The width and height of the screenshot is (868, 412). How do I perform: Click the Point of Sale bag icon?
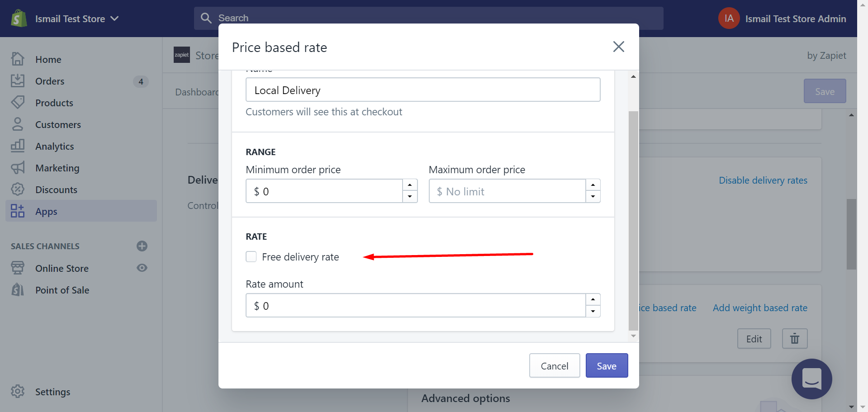click(x=18, y=289)
